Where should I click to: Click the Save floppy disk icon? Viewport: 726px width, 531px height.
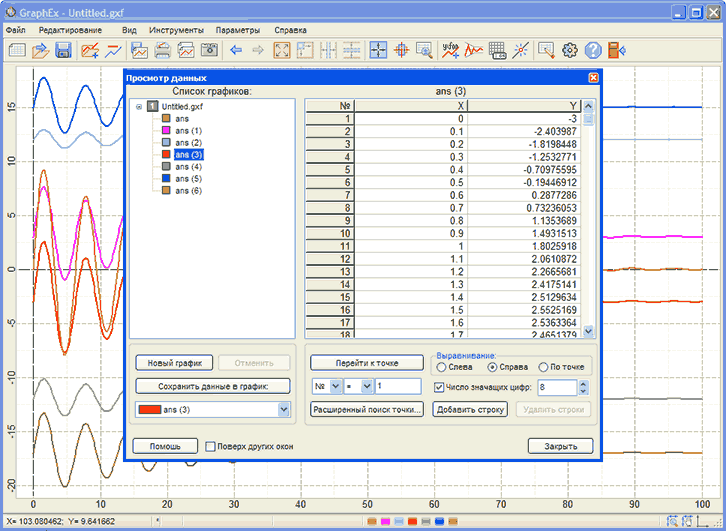point(62,50)
